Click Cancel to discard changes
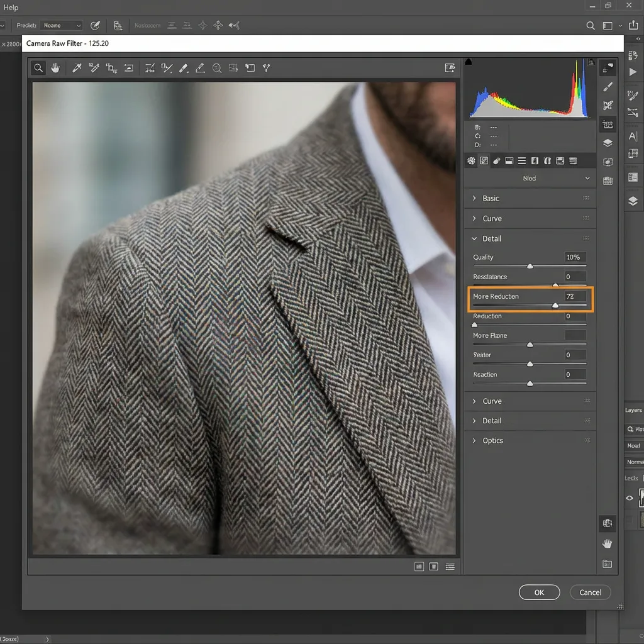The image size is (644, 644). (x=590, y=592)
